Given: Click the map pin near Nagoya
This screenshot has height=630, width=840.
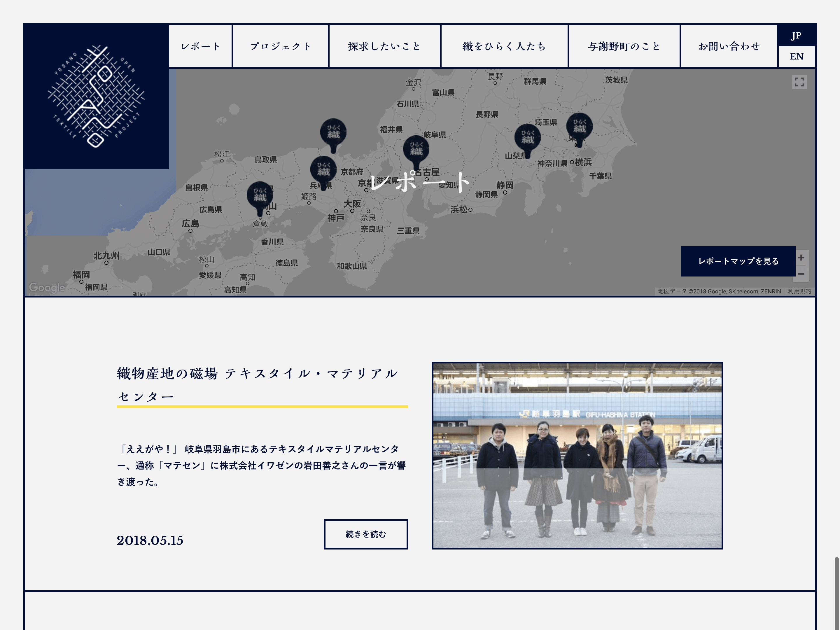Looking at the screenshot, I should point(416,150).
